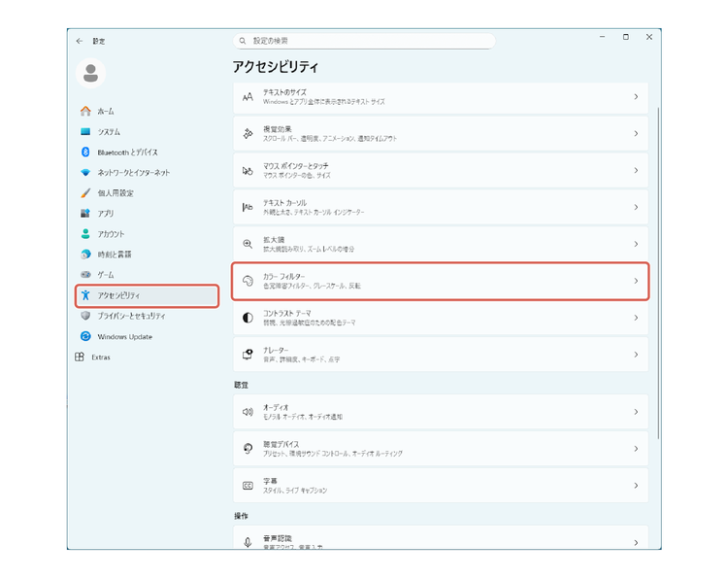
Task: Expand コントラスト テーマ row chevron
Action: (636, 318)
